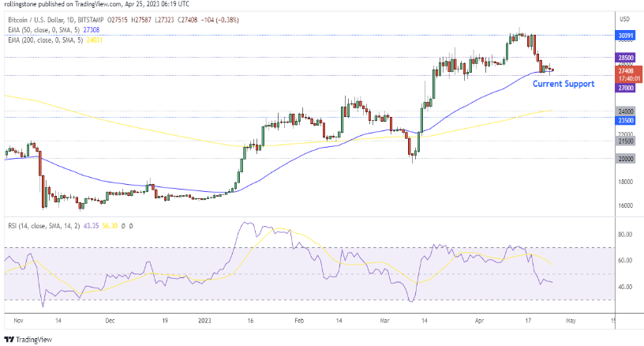
Task: Click the EMA 200 value 24031
Action: 95,40
